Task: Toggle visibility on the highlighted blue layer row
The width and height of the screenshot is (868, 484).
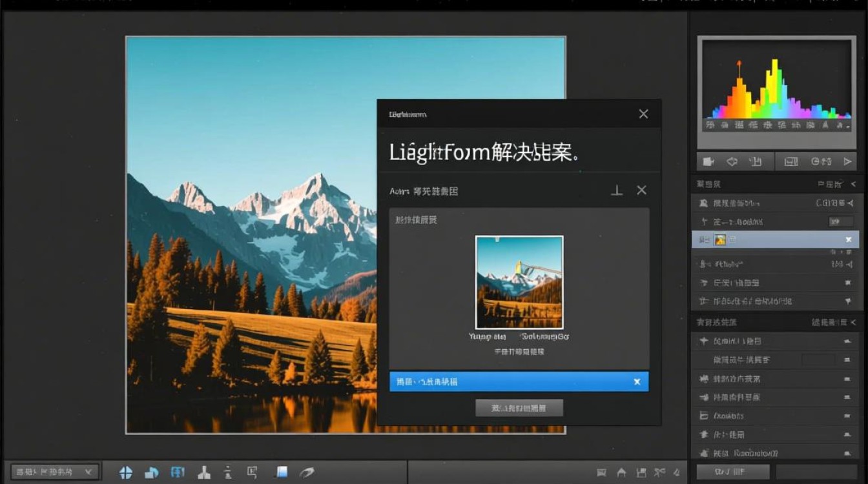Action: tap(849, 239)
